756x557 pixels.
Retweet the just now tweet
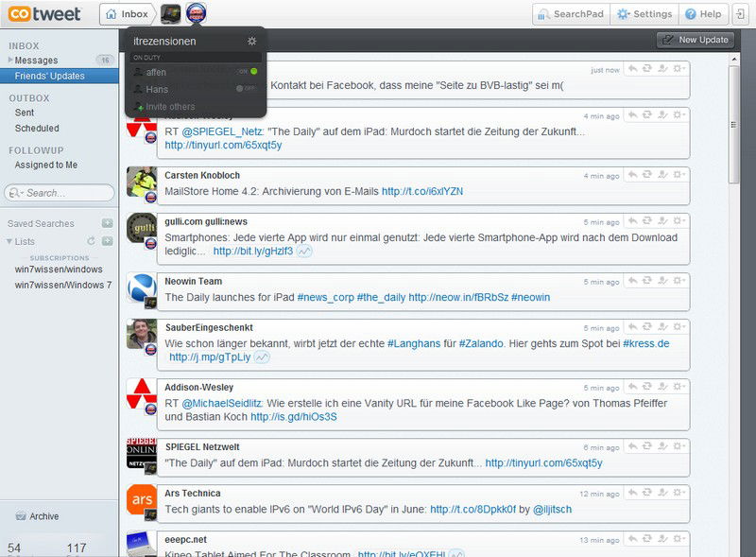click(x=647, y=68)
